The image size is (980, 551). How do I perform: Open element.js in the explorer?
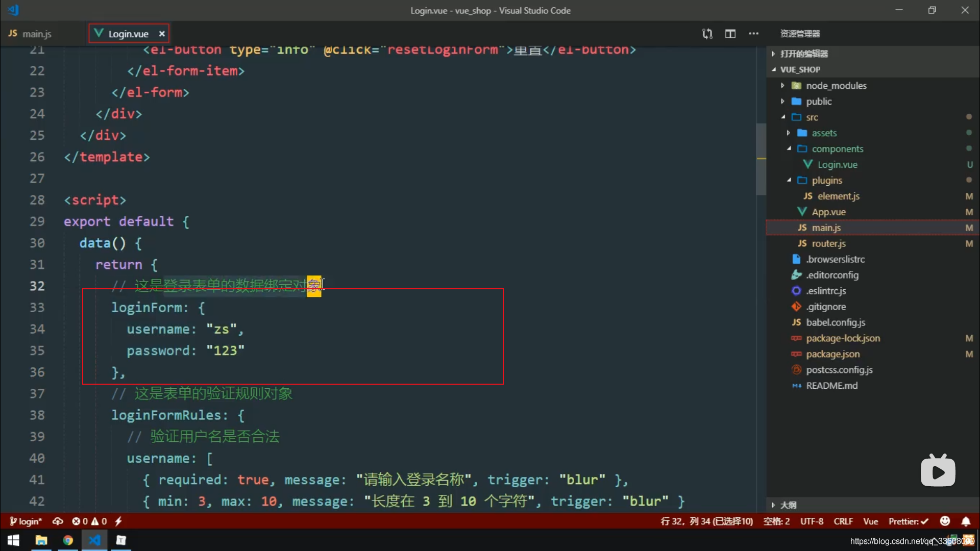(838, 196)
